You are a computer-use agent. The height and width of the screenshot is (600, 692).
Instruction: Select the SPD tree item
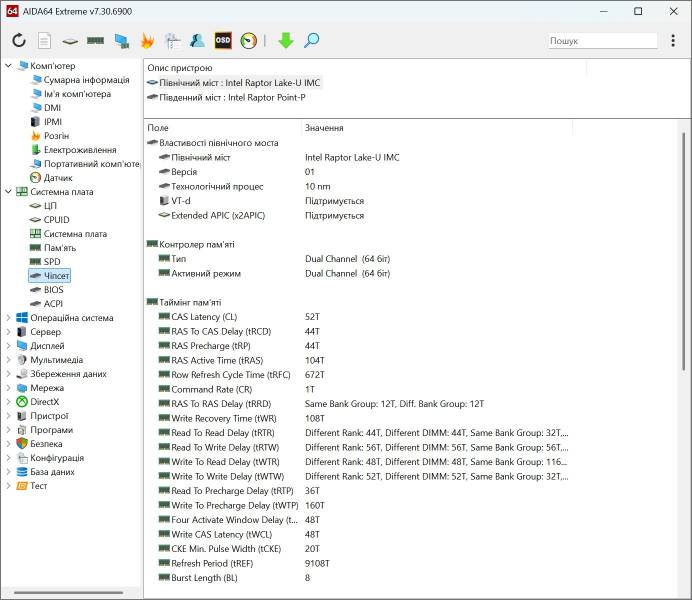click(x=52, y=262)
